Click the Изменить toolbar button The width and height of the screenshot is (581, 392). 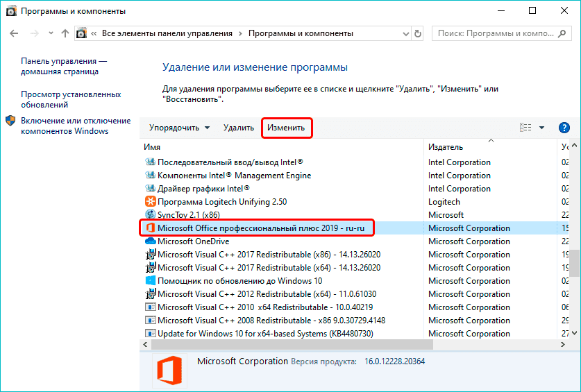(286, 128)
